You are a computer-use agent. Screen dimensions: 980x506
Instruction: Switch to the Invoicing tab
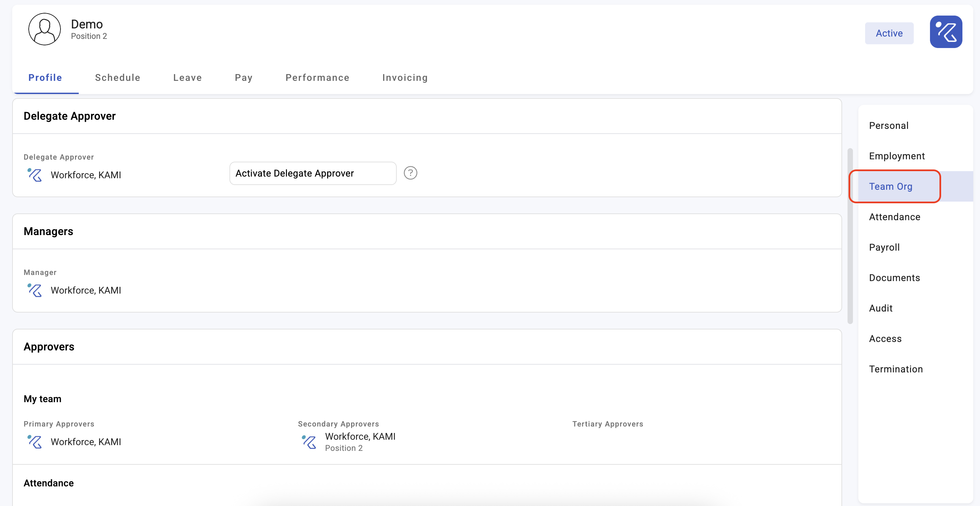(x=405, y=78)
